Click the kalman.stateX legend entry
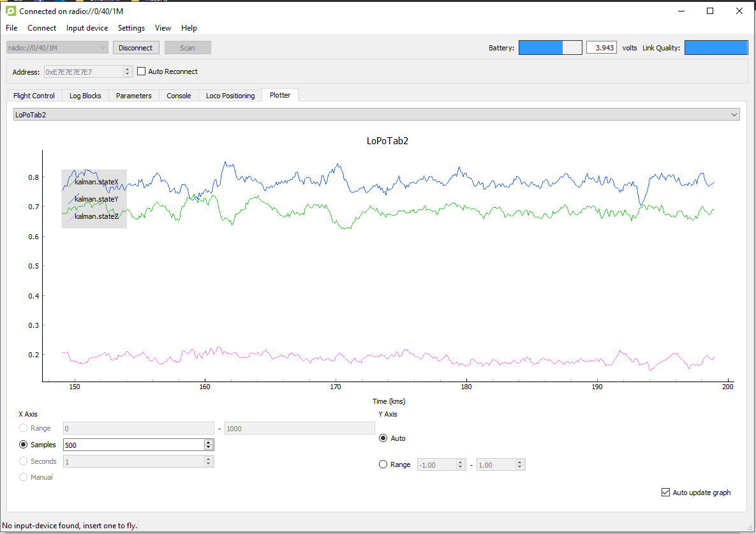The height and width of the screenshot is (534, 756). (96, 182)
